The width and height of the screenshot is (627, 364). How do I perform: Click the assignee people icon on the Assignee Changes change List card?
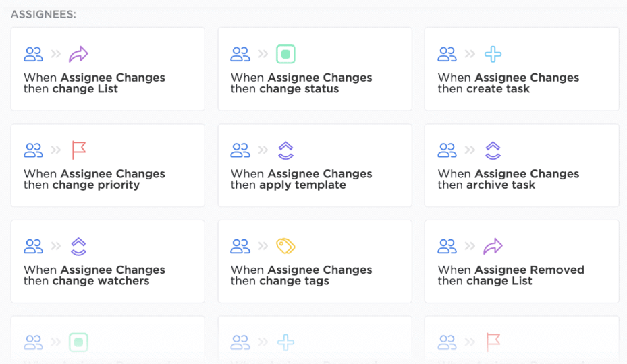(x=33, y=54)
